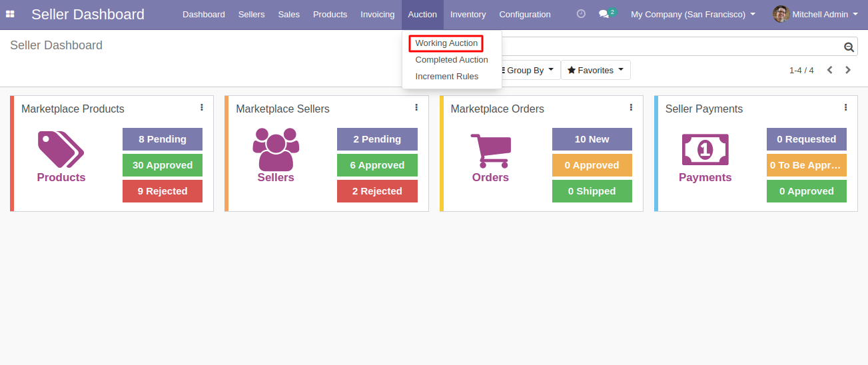Collapse the Auction menu
The image size is (868, 365).
coord(422,14)
